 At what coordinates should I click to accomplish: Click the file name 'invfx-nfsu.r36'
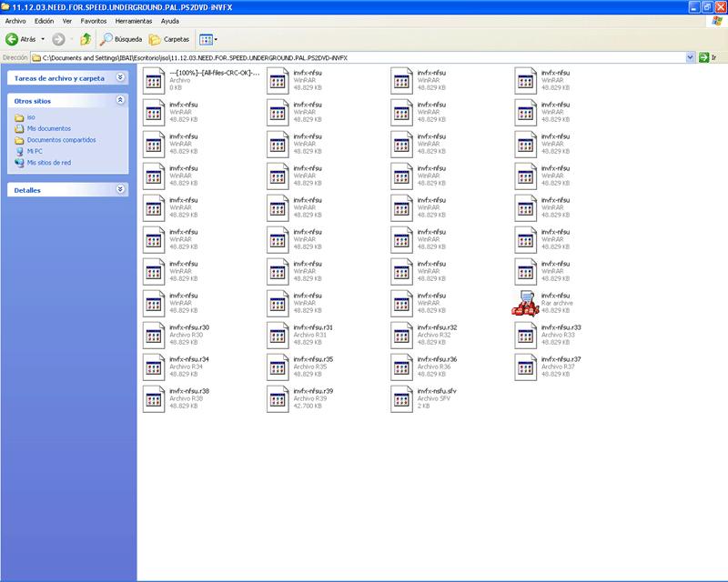coord(437,359)
